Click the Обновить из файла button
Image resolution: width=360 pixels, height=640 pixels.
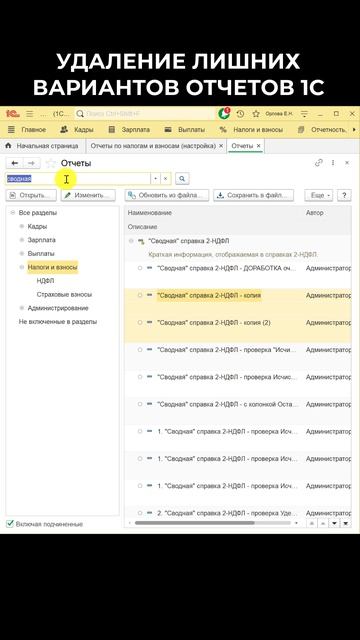(167, 196)
